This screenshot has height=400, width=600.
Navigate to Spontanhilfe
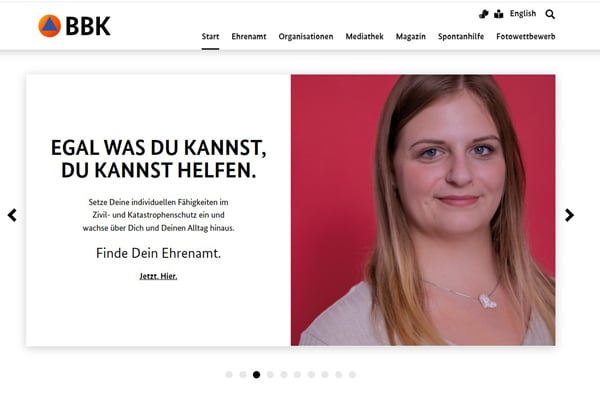[461, 36]
